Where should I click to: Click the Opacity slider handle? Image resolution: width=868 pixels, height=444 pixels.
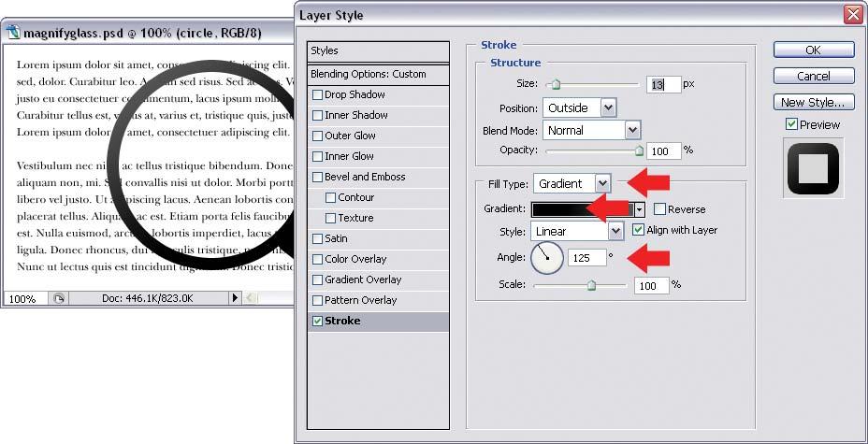tap(640, 150)
